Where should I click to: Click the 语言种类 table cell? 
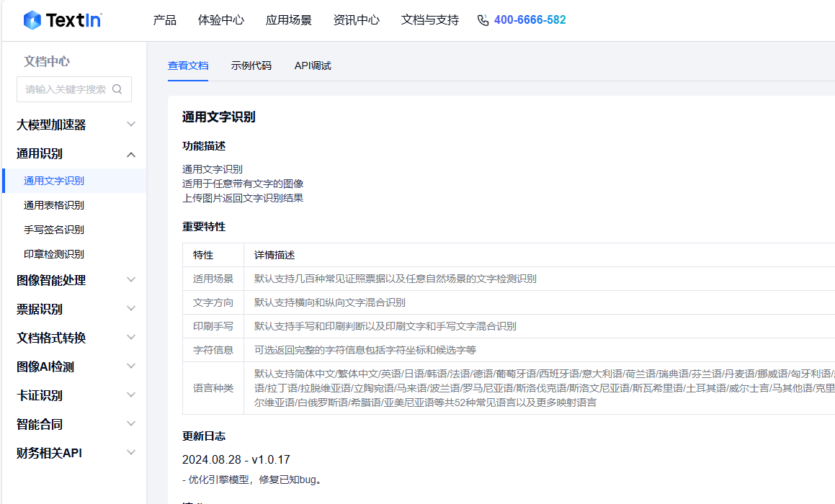tap(213, 389)
